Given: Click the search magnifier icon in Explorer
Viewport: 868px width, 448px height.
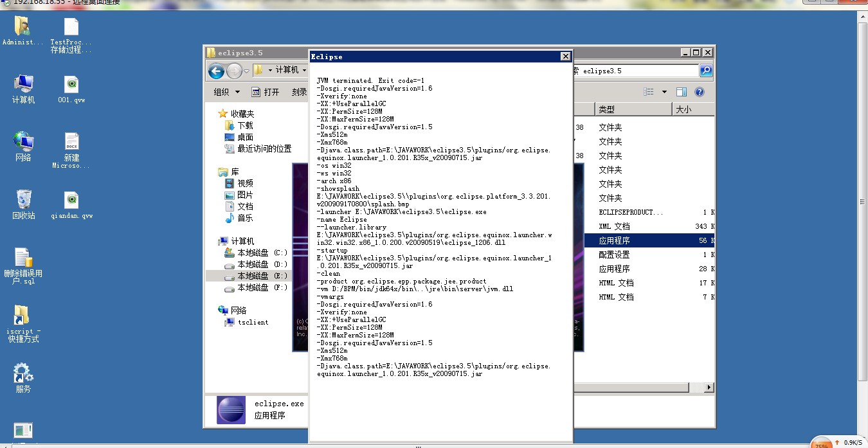Looking at the screenshot, I should click(x=705, y=71).
